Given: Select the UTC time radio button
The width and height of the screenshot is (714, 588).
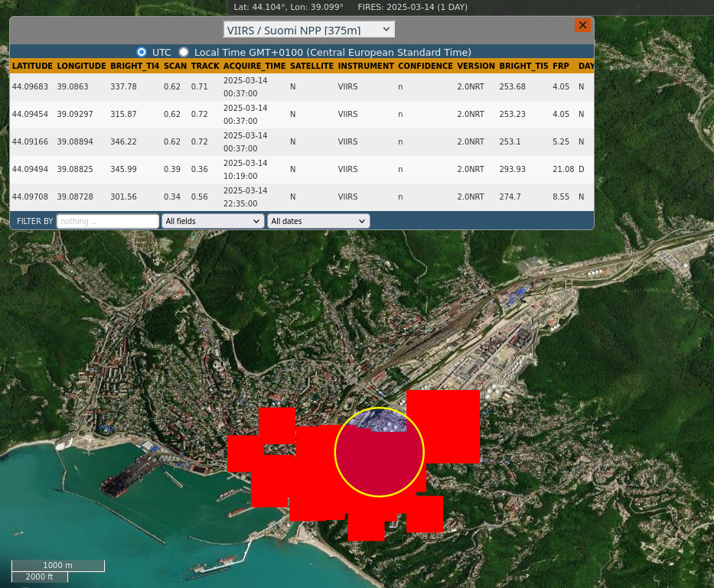Looking at the screenshot, I should (142, 52).
